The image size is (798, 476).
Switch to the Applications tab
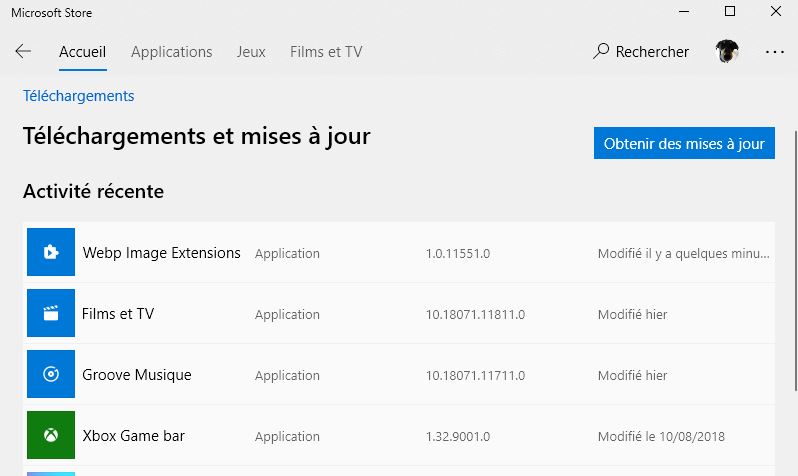(x=172, y=52)
